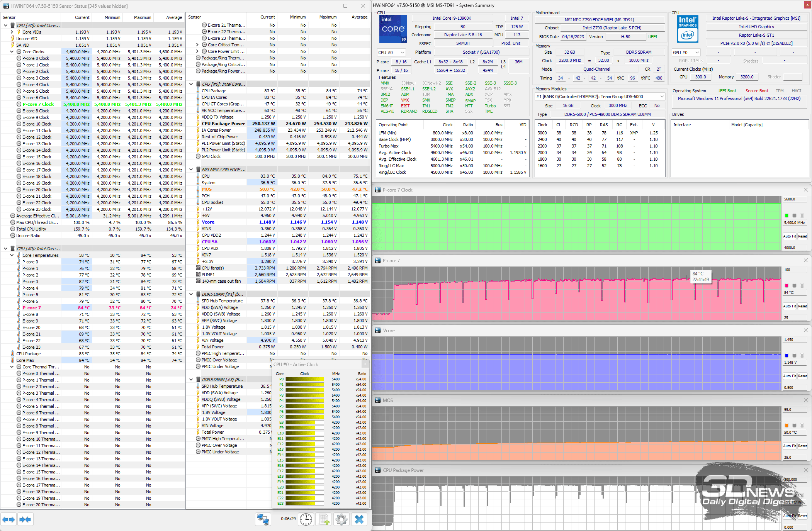The height and width of the screenshot is (531, 812).
Task: Collapse the Core Thermal Throttling node
Action: (12, 367)
